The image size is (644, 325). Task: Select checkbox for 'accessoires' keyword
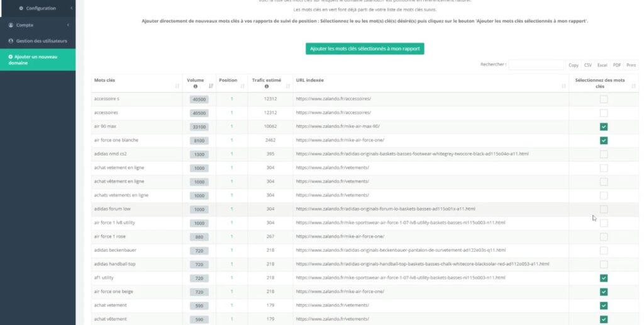pos(603,113)
